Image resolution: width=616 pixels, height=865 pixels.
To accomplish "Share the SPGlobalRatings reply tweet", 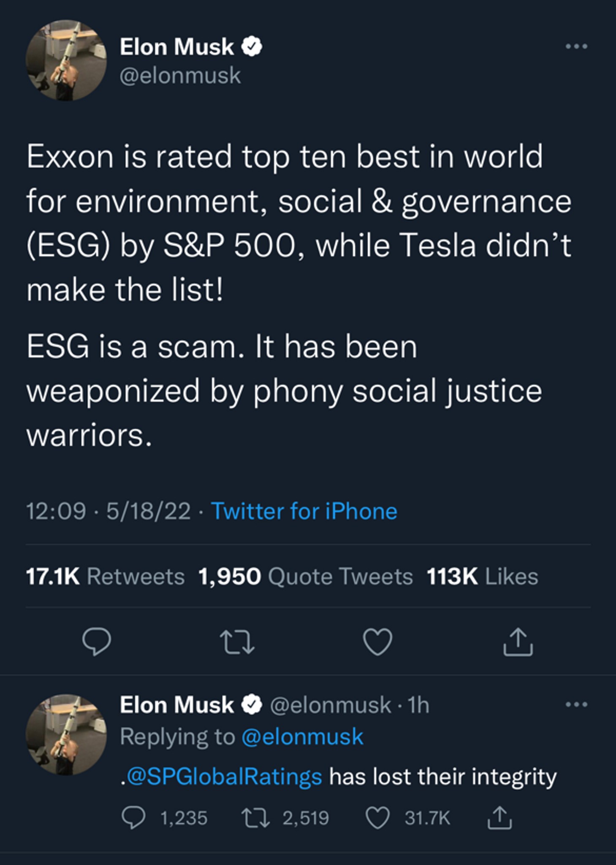I will pos(500,818).
